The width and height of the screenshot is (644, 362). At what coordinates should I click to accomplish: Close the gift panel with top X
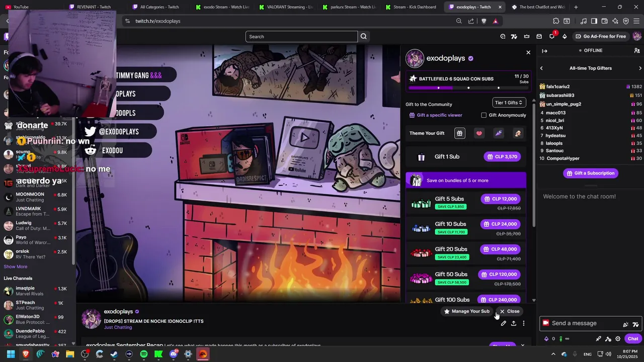528,52
